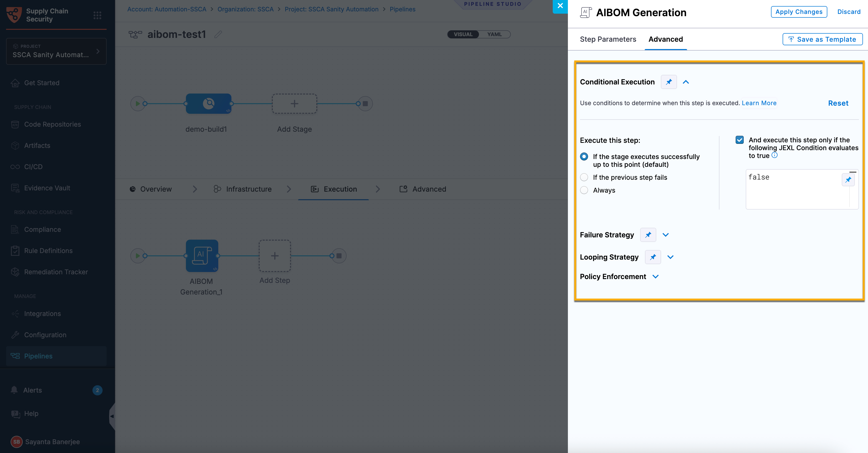Screen dimensions: 868x453
Task: Click the pin icon next to Conditional Execution
Action: point(668,82)
